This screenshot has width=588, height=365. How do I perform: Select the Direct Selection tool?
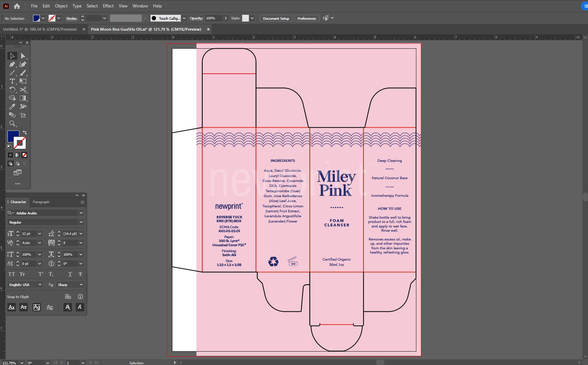click(x=23, y=56)
